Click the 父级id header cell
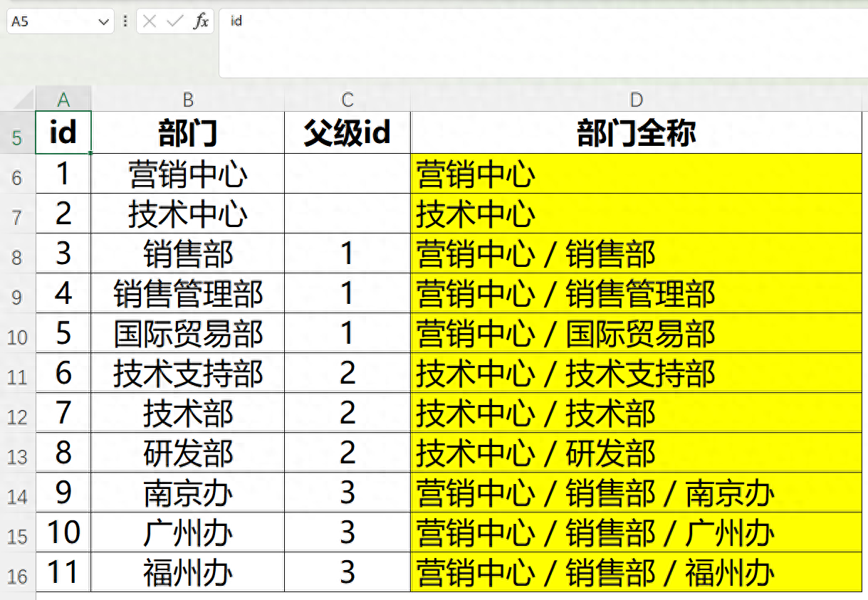 [347, 132]
